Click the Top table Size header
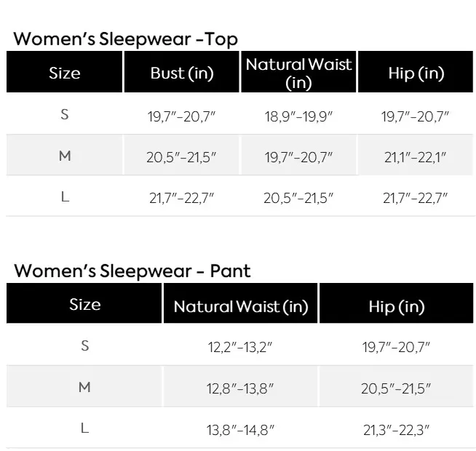This screenshot has width=476, height=451. click(65, 73)
